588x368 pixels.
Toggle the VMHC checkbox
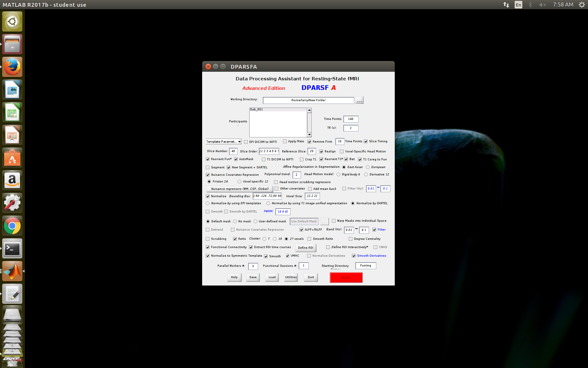[x=287, y=256]
